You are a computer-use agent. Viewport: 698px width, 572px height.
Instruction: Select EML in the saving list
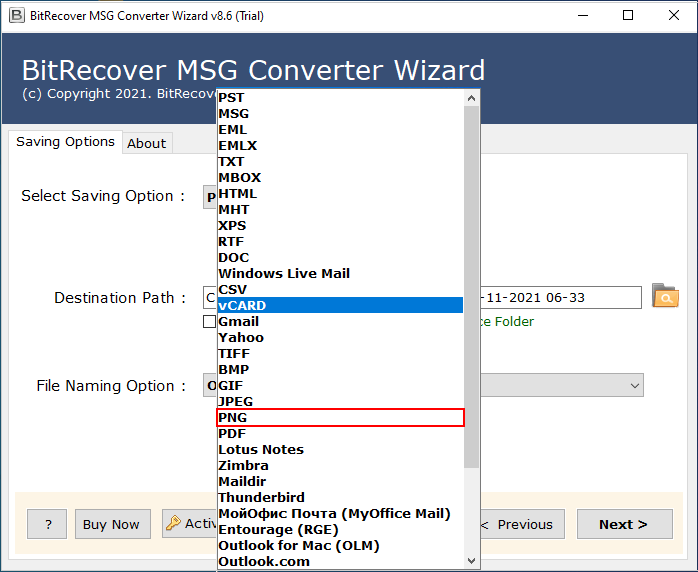click(340, 130)
